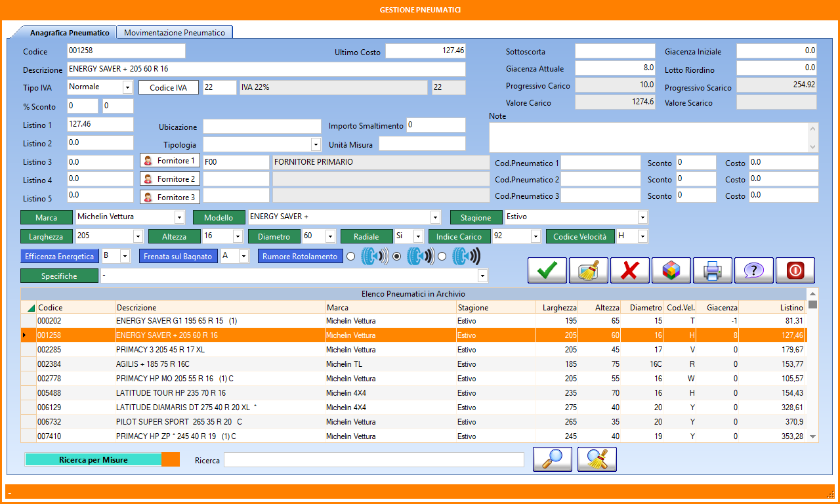Click the two-wave tire noise icon
The width and height of the screenshot is (840, 504).
pyautogui.click(x=420, y=257)
